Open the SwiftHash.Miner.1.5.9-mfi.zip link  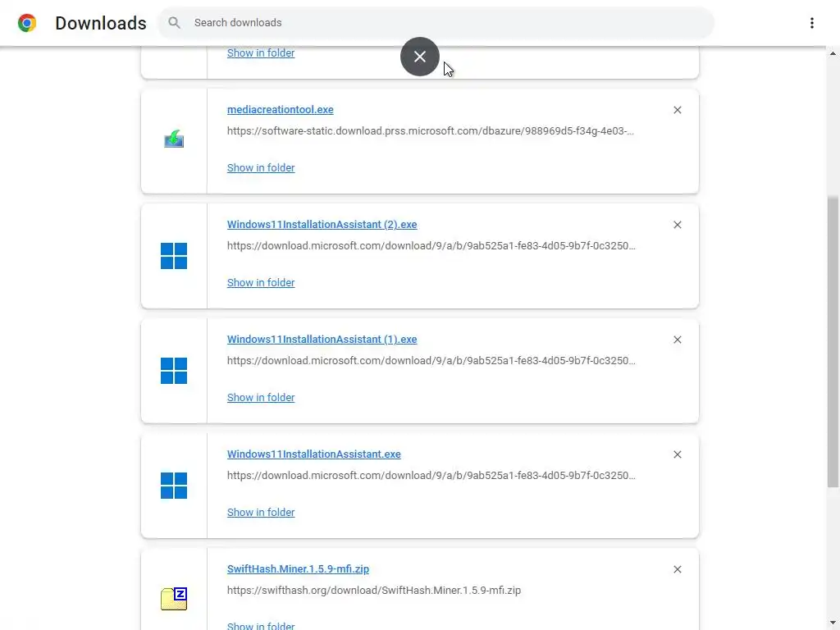[298, 569]
